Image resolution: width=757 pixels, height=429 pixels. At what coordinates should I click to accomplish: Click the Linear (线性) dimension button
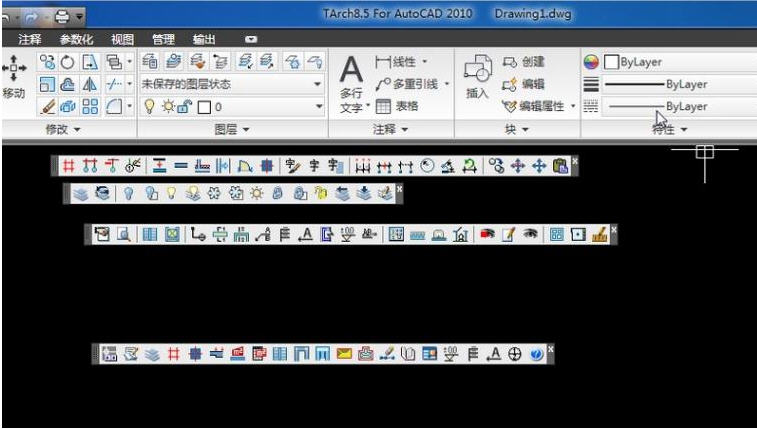395,62
